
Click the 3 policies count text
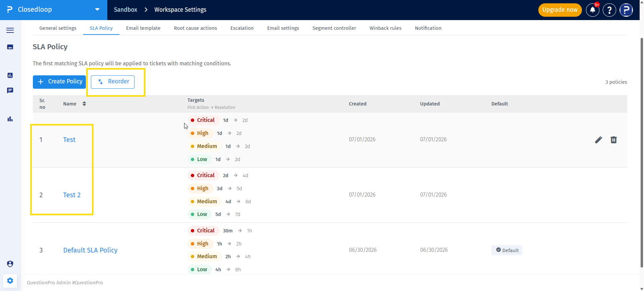[x=616, y=82]
